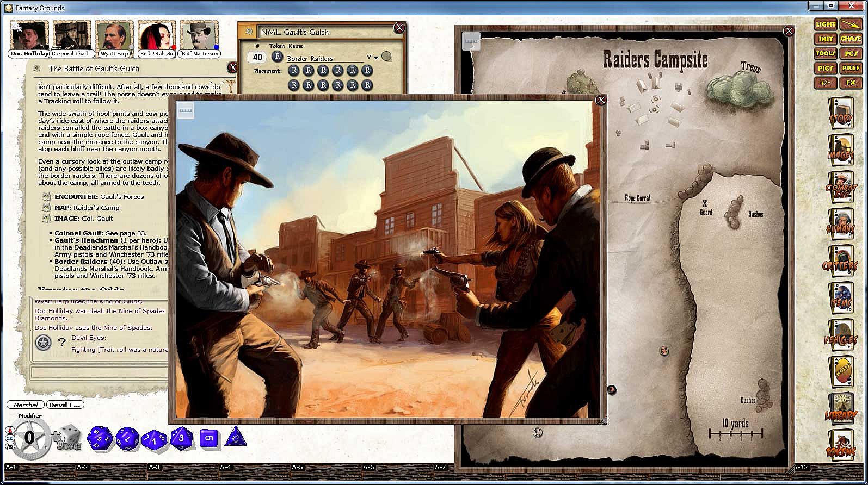
Task: Toggle the LIGHT button
Action: pyautogui.click(x=826, y=24)
